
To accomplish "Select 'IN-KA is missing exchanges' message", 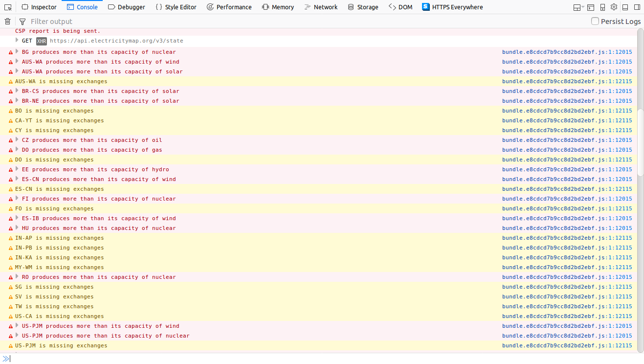I will coord(59,257).
